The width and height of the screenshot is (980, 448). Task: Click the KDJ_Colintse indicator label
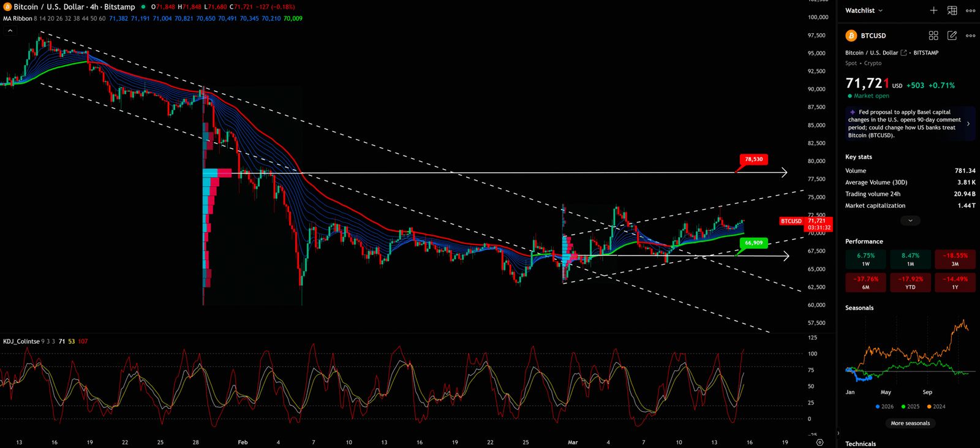click(x=21, y=341)
